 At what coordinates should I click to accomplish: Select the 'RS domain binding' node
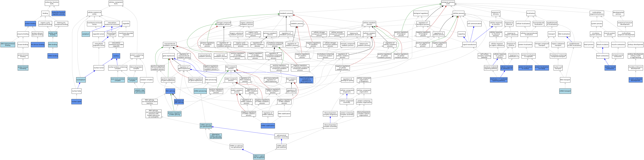(x=38, y=44)
